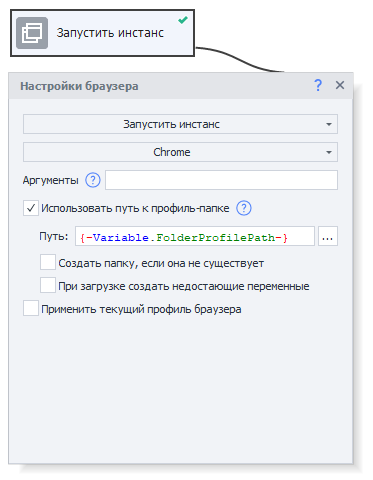Click the 'Аргументы' input field
Image resolution: width=373 pixels, height=480 pixels.
coord(221,180)
